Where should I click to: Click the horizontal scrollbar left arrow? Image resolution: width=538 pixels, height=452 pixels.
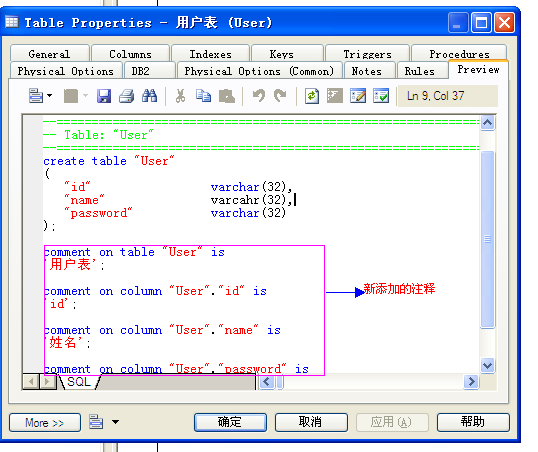pos(267,382)
